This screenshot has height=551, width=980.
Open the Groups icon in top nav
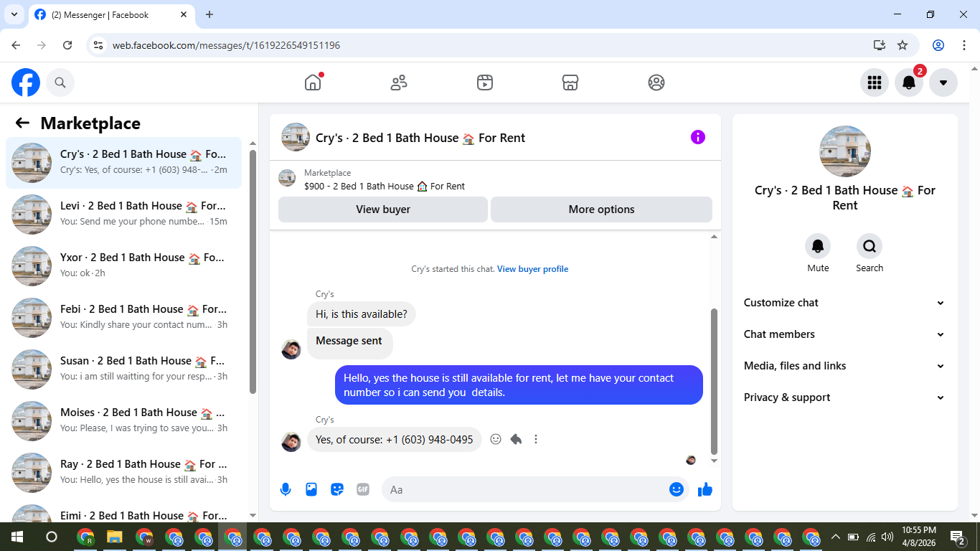point(656,83)
